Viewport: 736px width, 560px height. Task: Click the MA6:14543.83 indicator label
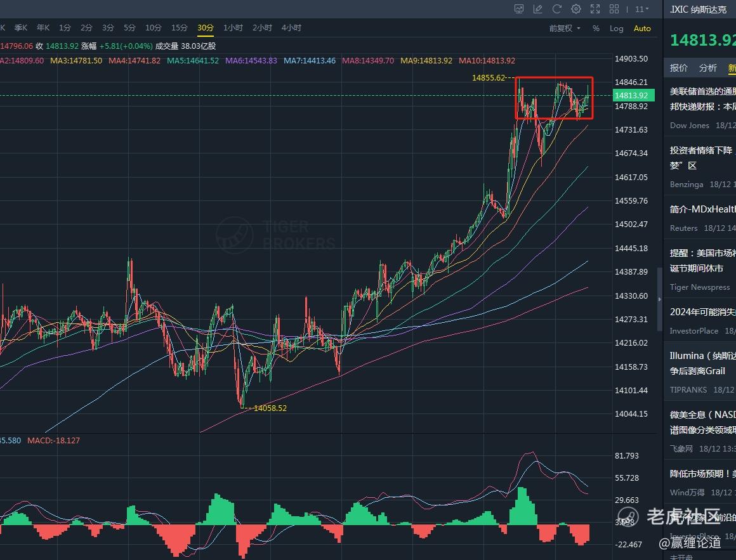(251, 60)
